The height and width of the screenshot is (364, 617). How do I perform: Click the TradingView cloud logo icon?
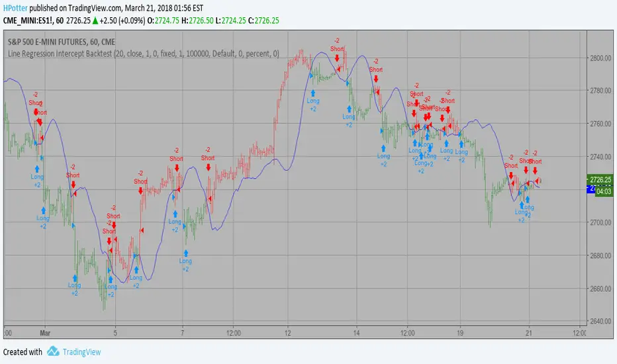pos(53,351)
